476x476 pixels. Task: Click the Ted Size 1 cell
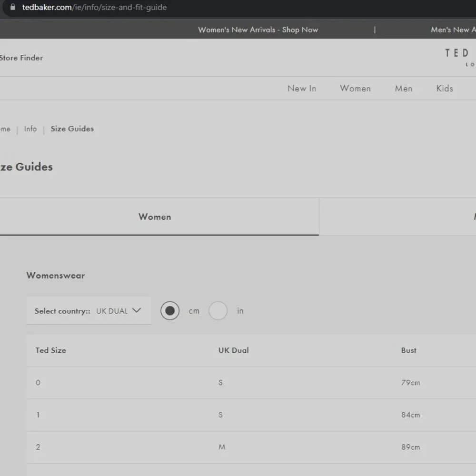point(38,415)
